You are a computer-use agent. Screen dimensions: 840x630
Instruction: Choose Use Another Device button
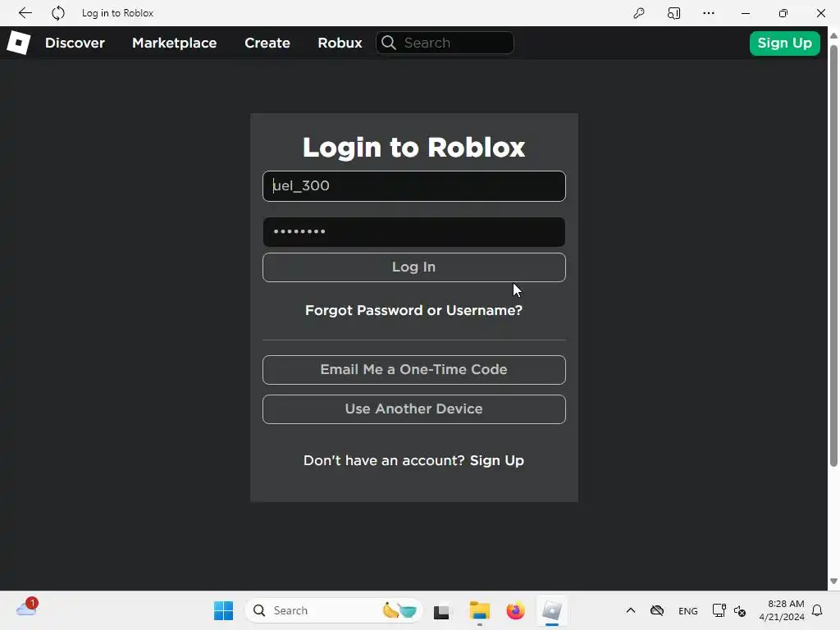coord(414,409)
